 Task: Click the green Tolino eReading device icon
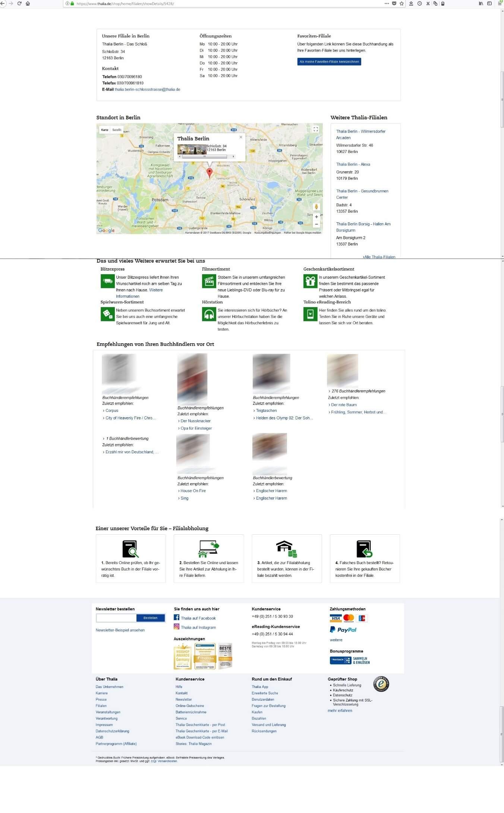[x=310, y=314]
